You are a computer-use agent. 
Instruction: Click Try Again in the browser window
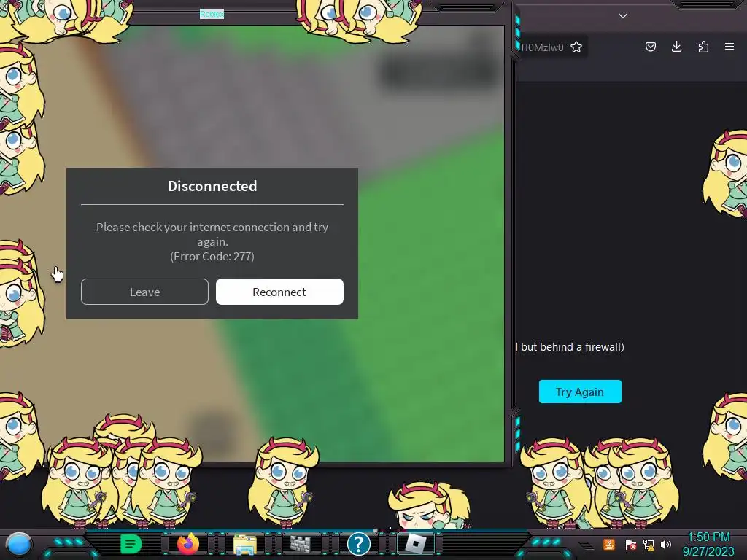[580, 392]
